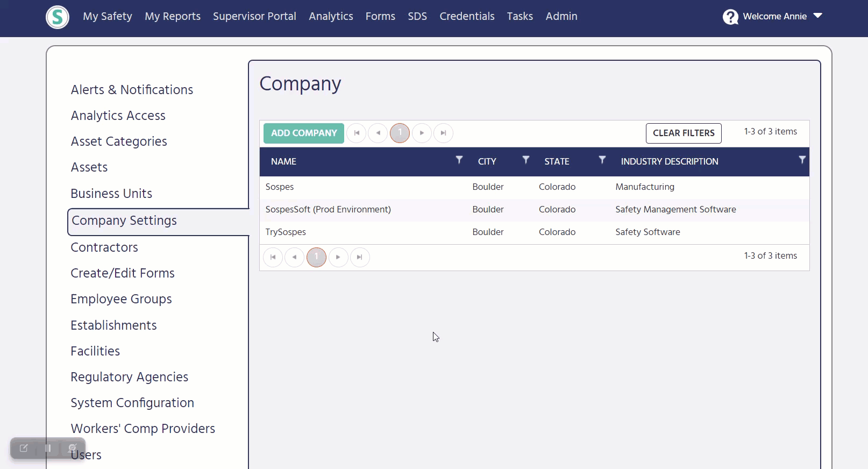Click Colorado state cell in Sospes row

[557, 187]
